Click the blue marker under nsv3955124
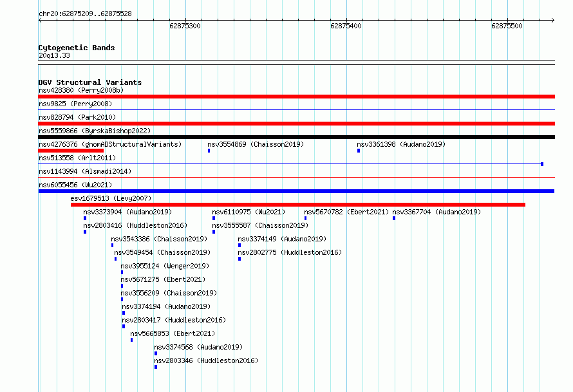Image resolution: width=573 pixels, height=392 pixels. tap(122, 272)
